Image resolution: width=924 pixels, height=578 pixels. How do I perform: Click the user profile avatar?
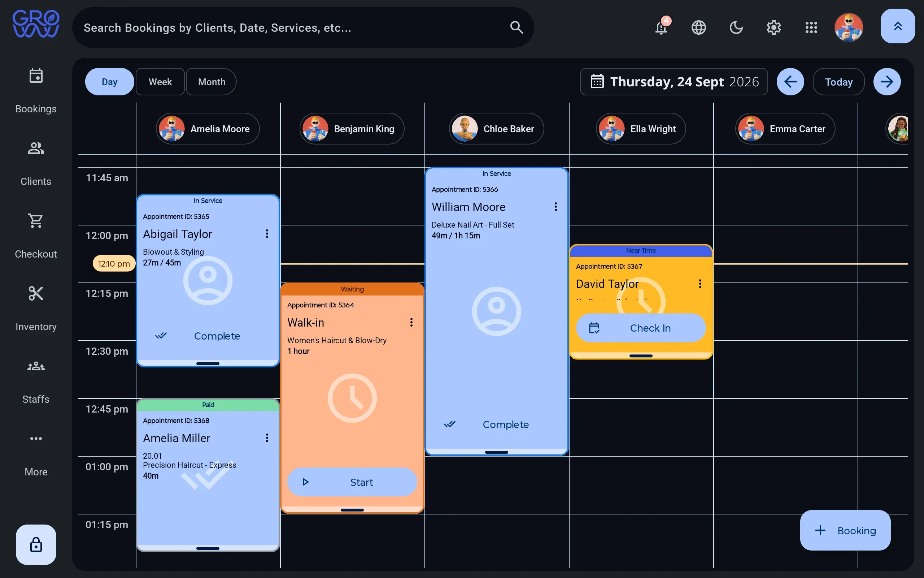point(849,27)
